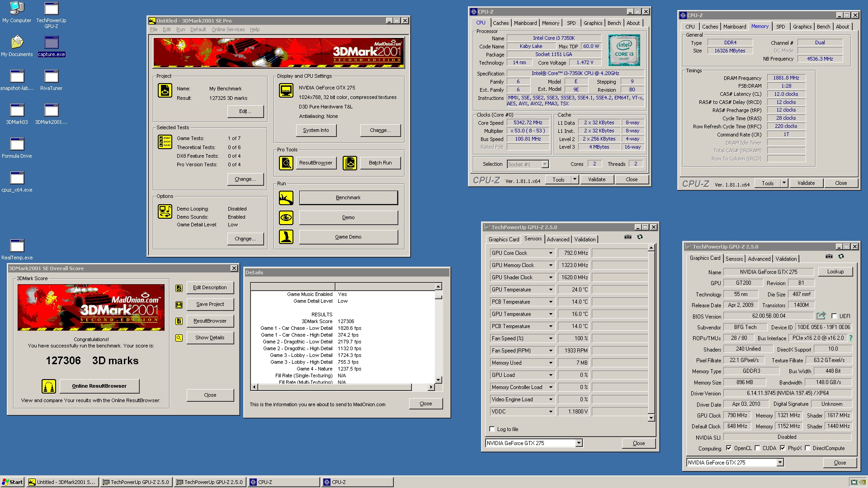868x488 pixels.
Task: Click the Start button on taskbar
Action: tap(13, 482)
